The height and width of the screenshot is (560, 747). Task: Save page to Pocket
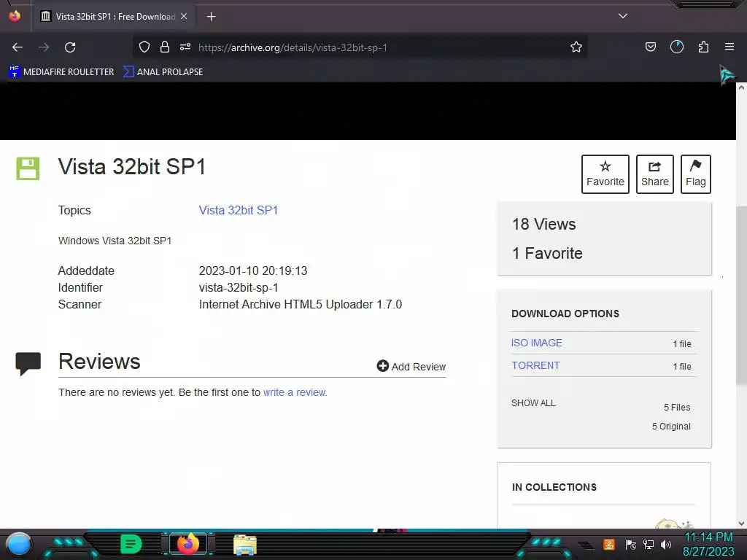(650, 47)
